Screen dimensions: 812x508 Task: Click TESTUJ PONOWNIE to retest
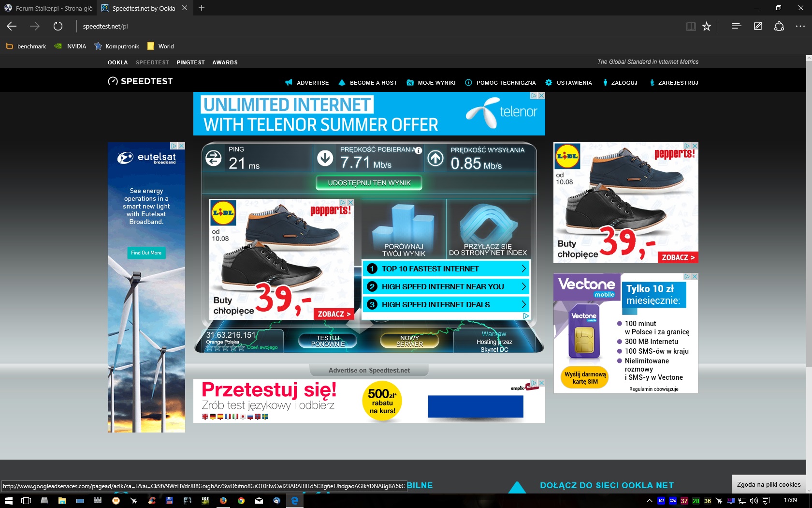pos(328,341)
